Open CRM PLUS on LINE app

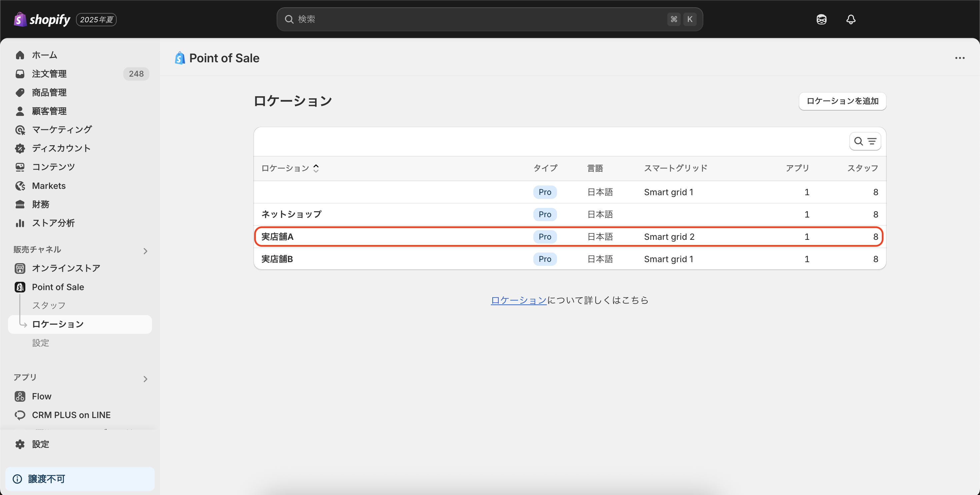tap(71, 415)
